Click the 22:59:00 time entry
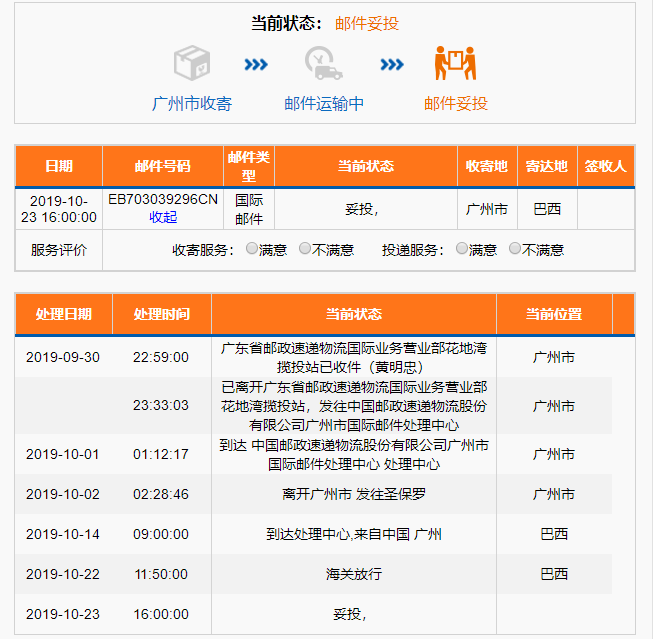The width and height of the screenshot is (666, 639). pyautogui.click(x=161, y=357)
